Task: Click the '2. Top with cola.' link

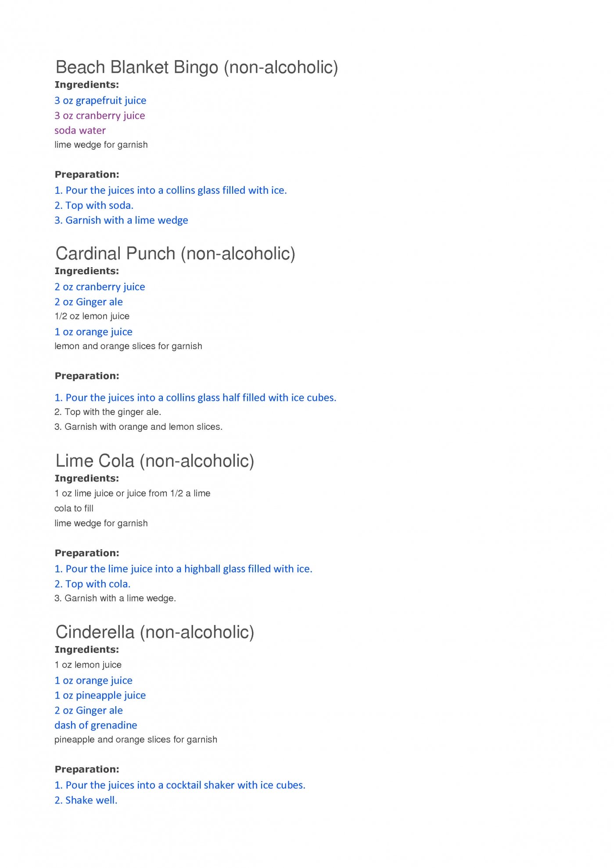Action: (93, 584)
